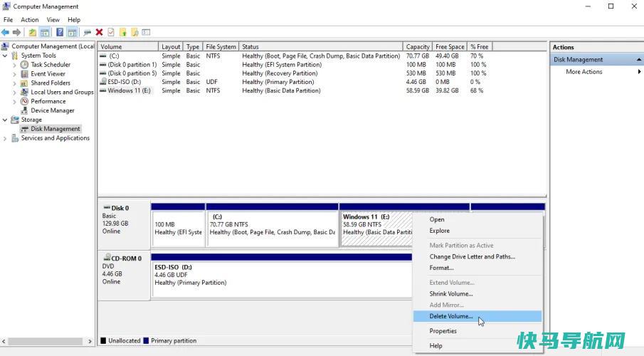
Task: Click the Device Manager icon in tree
Action: (25, 110)
